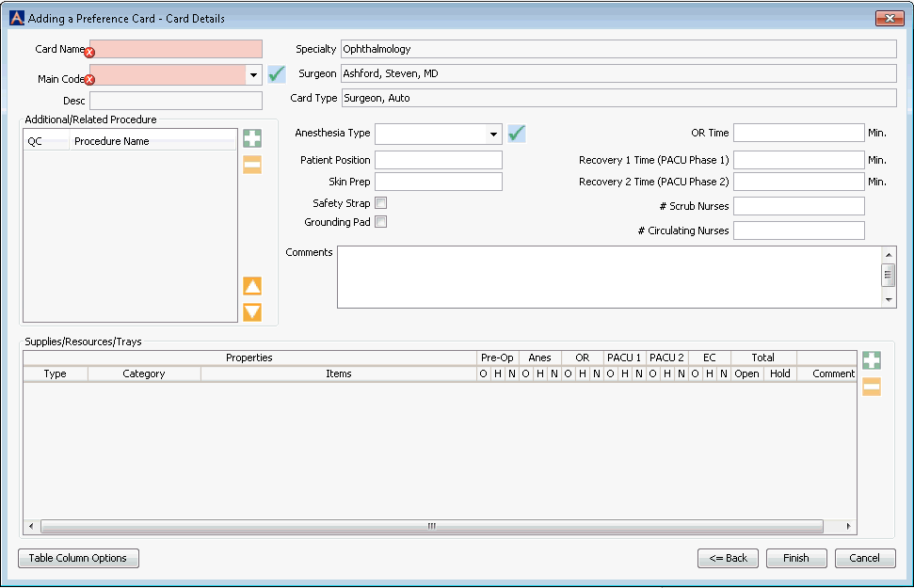The width and height of the screenshot is (914, 588).
Task: Click the orange minus beside the procedure list
Action: click(x=251, y=166)
